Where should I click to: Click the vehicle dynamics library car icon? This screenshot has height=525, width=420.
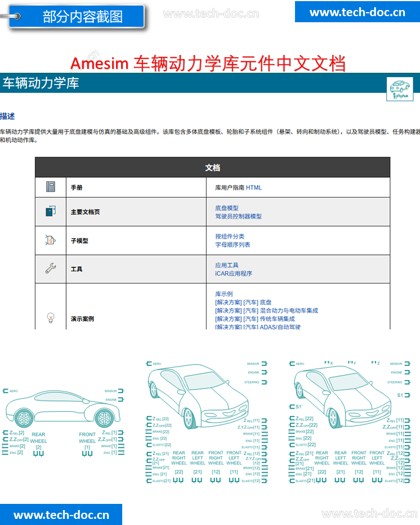(399, 89)
